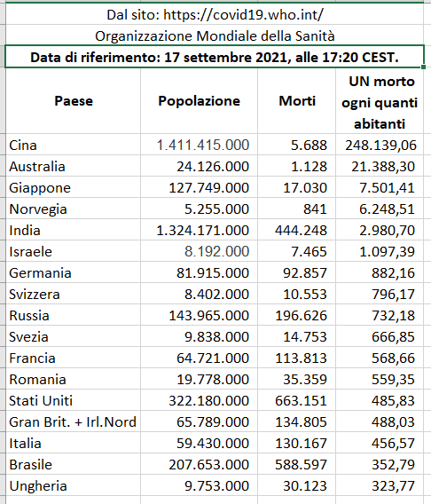431x504 pixels.
Task: Select Ungheria's deaths value 30.123
Action: click(x=297, y=485)
